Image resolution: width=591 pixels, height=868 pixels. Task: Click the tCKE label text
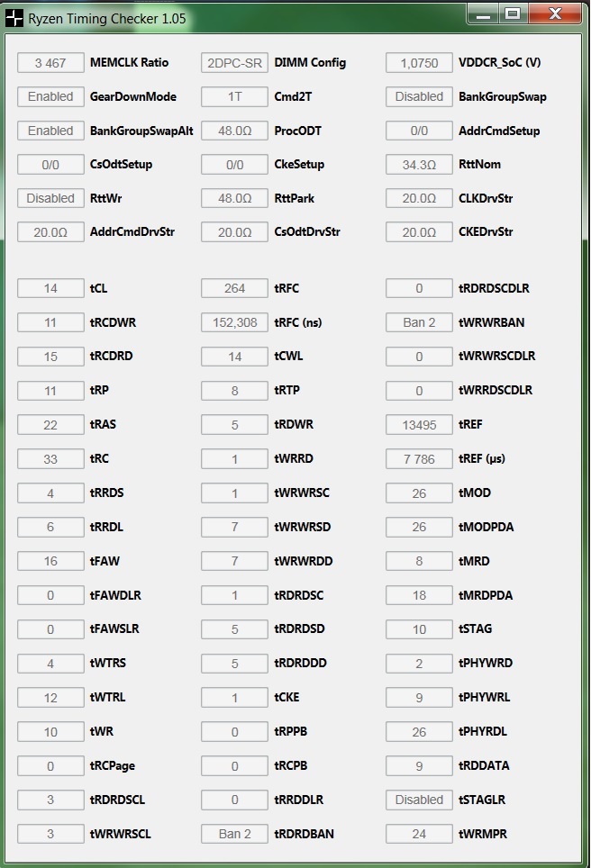click(286, 698)
